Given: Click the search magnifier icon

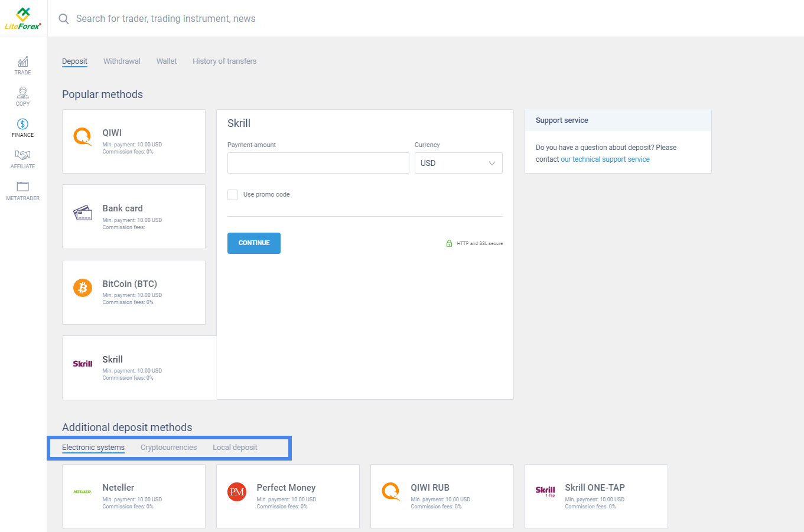Looking at the screenshot, I should tap(64, 19).
